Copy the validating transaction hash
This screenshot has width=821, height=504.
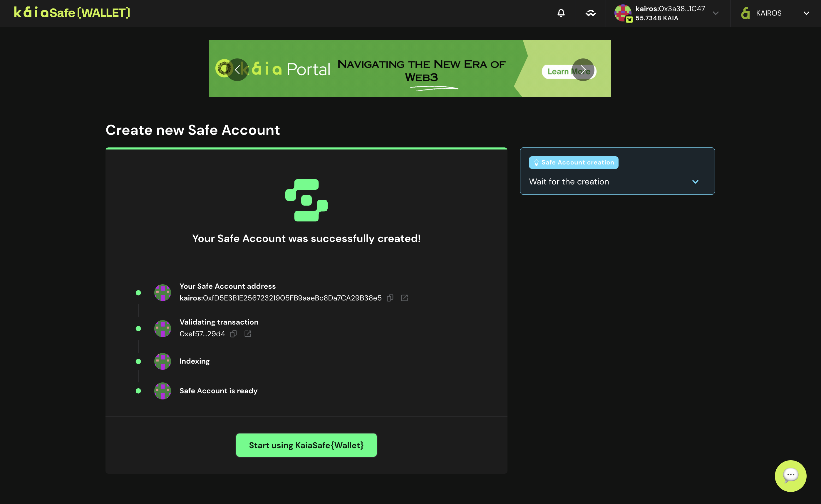(233, 334)
